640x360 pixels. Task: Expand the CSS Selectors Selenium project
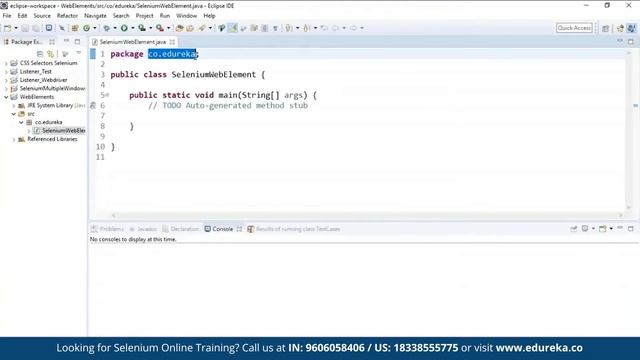pos(6,63)
